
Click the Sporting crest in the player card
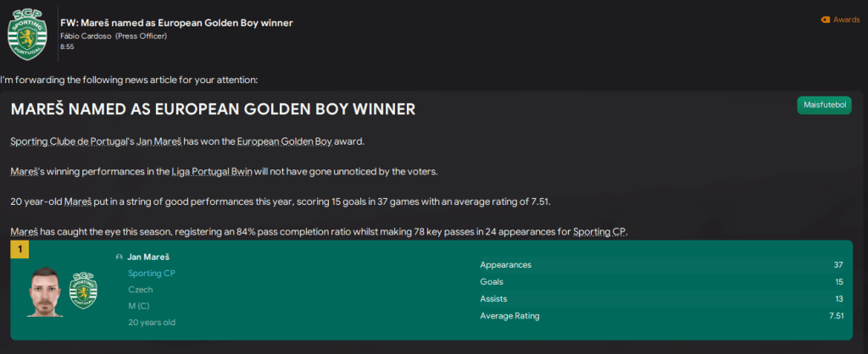83,290
